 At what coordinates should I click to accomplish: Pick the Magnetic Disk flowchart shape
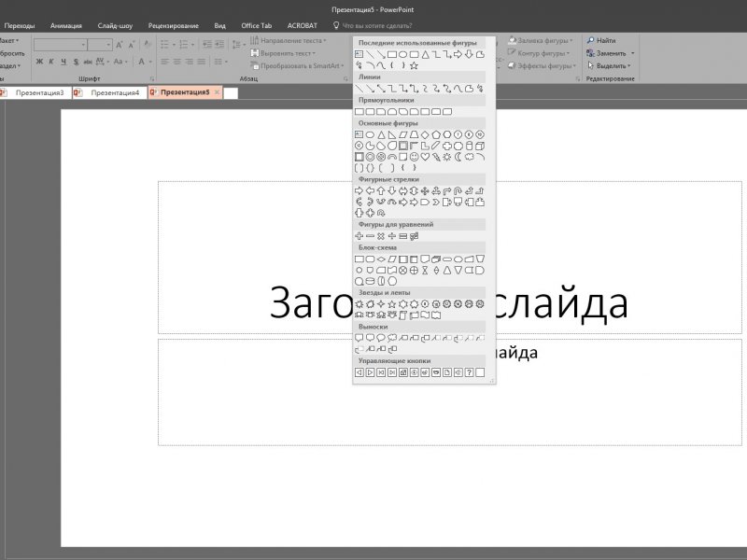pos(370,282)
